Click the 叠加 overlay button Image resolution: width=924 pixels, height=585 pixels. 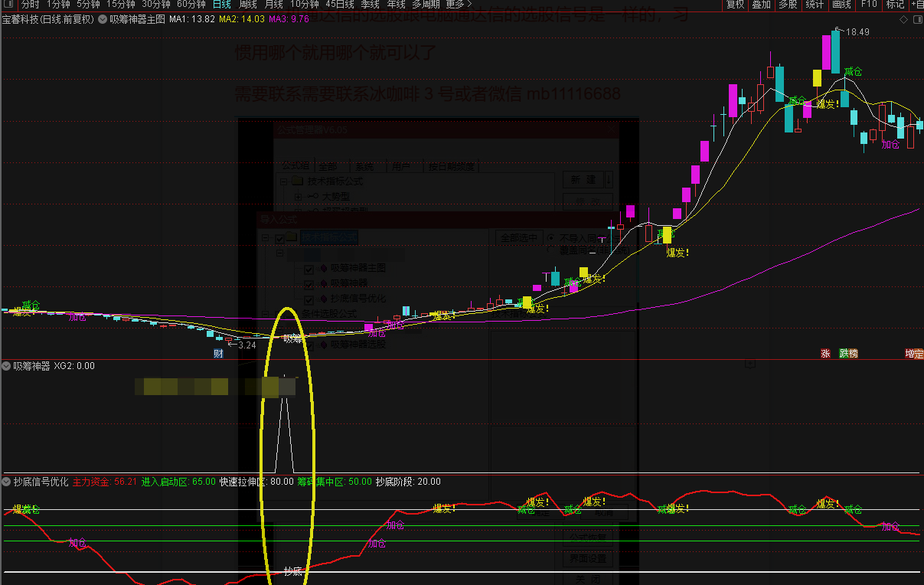coord(761,5)
